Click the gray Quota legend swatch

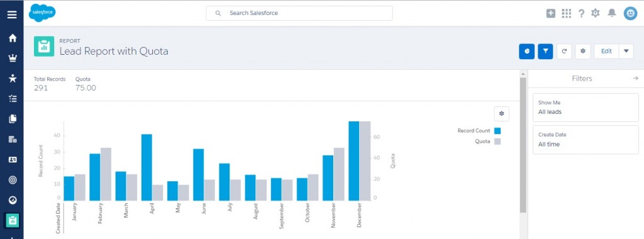tap(497, 142)
